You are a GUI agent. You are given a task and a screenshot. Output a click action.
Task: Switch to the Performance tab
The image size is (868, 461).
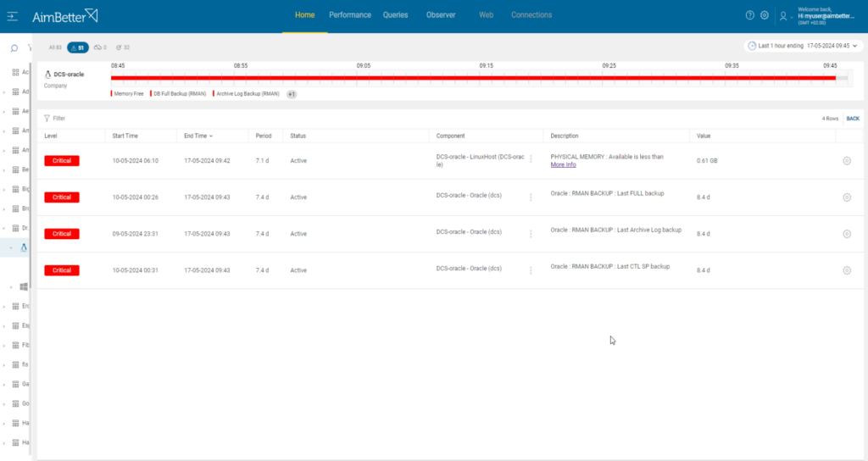[x=350, y=15]
